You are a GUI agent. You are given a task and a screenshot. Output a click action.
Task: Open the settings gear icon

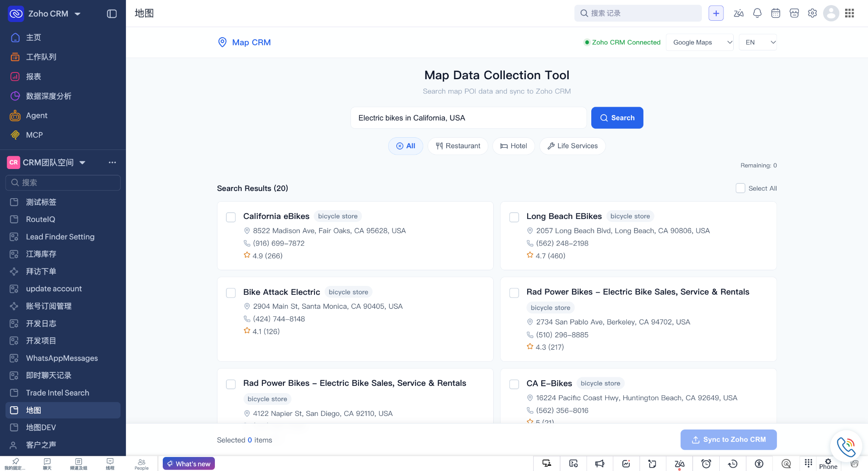[812, 13]
